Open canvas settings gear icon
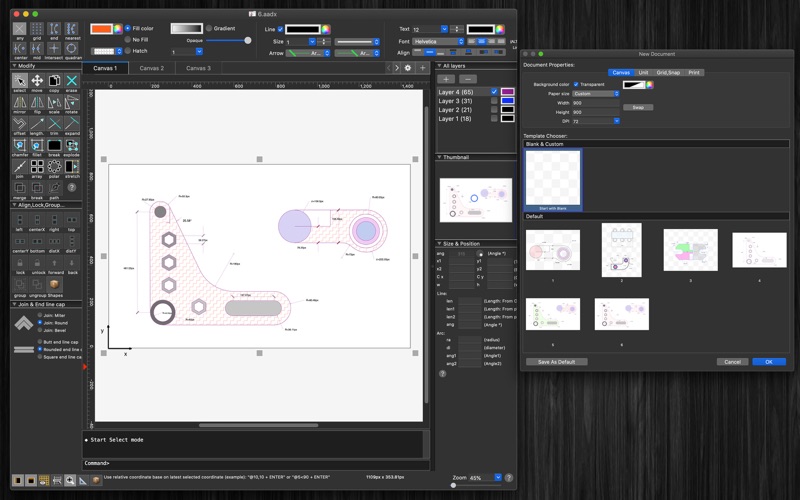 (408, 68)
